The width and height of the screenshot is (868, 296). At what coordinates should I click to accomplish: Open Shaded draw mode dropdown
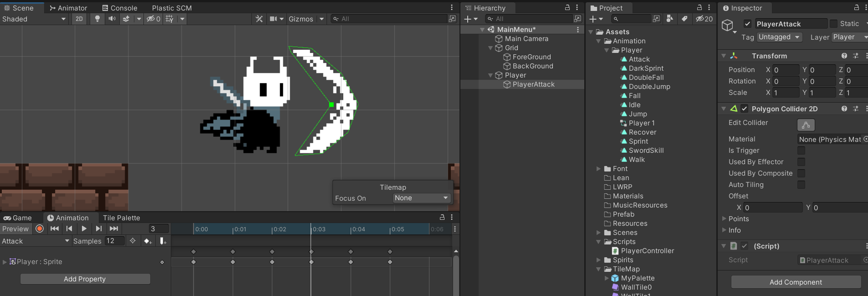[34, 19]
